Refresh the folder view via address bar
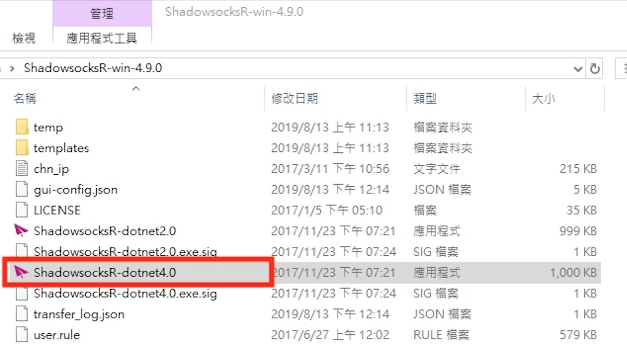 pos(595,69)
